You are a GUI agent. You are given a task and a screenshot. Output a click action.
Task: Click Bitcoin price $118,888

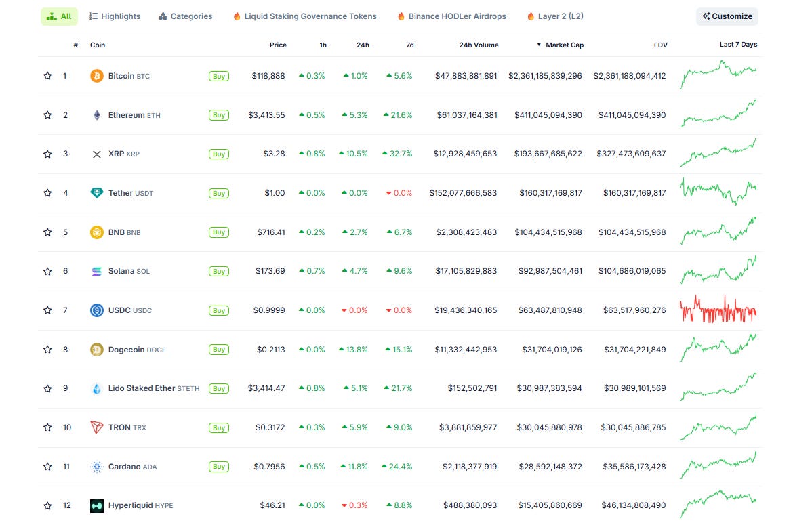[268, 76]
